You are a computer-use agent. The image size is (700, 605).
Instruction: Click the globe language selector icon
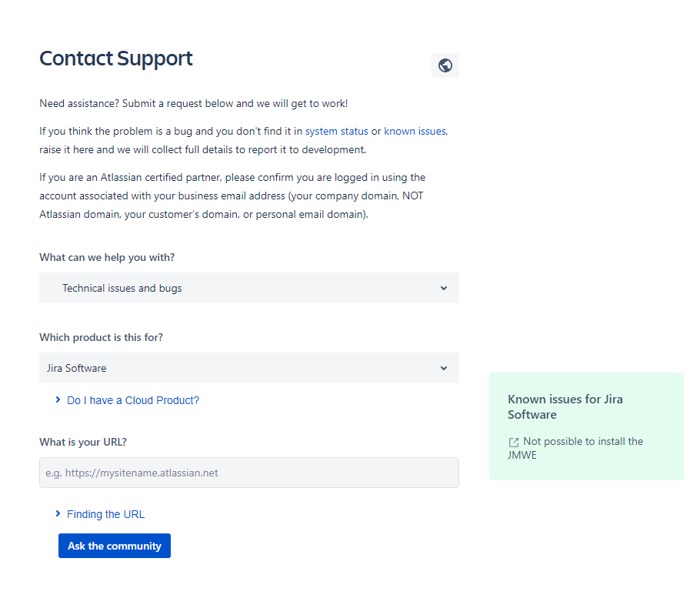(445, 65)
